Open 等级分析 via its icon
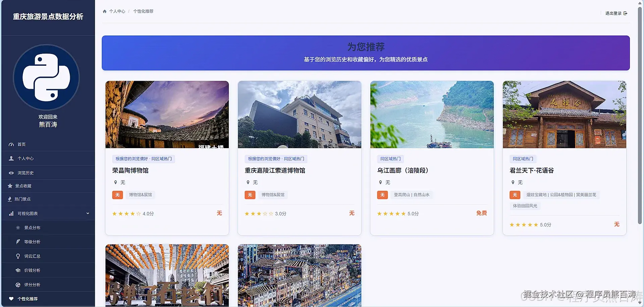This screenshot has width=644, height=307. coord(18,242)
